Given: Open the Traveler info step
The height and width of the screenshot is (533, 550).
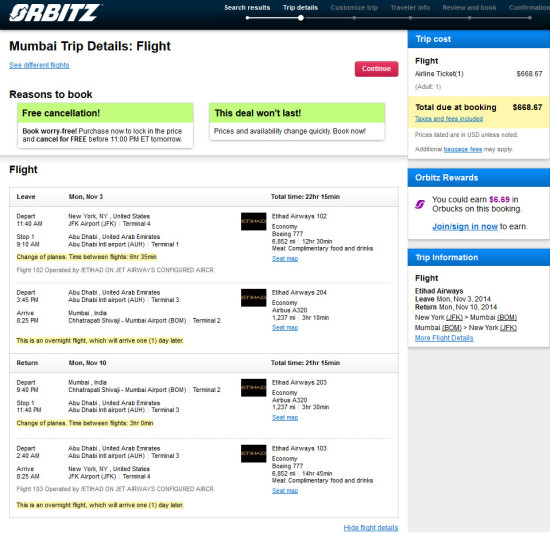Looking at the screenshot, I should pyautogui.click(x=410, y=8).
